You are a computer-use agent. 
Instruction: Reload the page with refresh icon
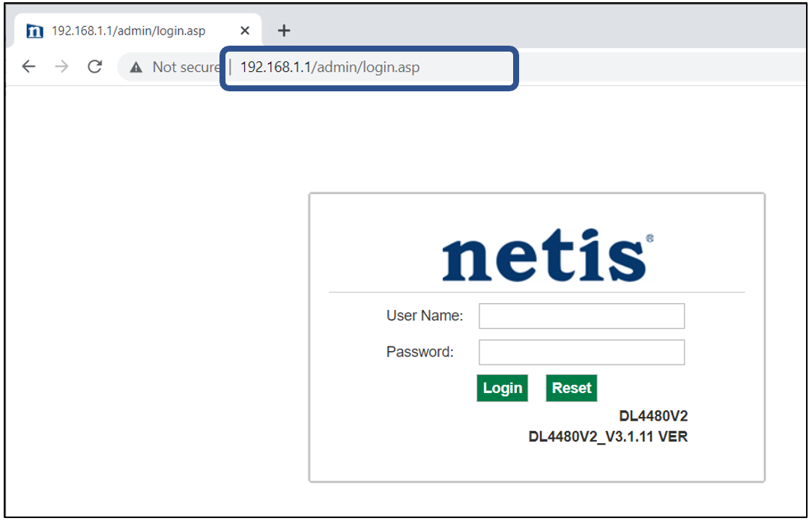pos(95,67)
